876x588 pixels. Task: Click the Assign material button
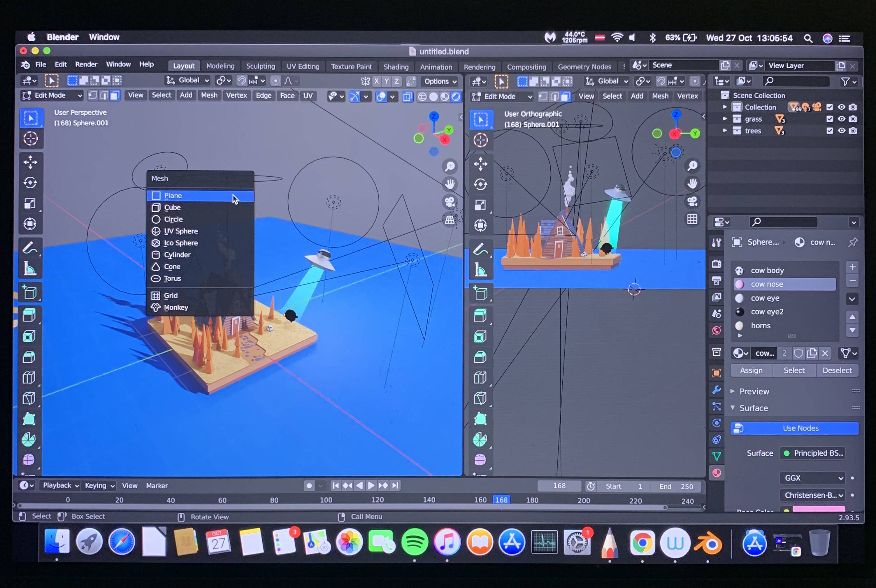tap(752, 371)
